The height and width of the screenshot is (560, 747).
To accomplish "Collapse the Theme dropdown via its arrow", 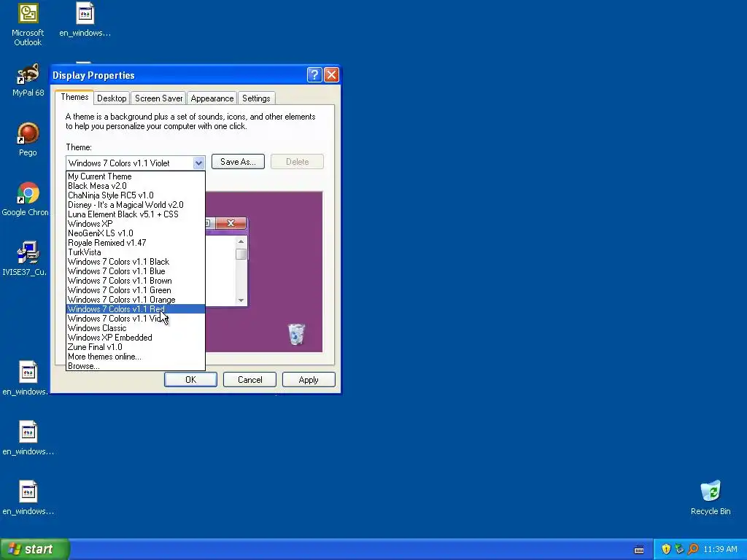I will click(198, 163).
